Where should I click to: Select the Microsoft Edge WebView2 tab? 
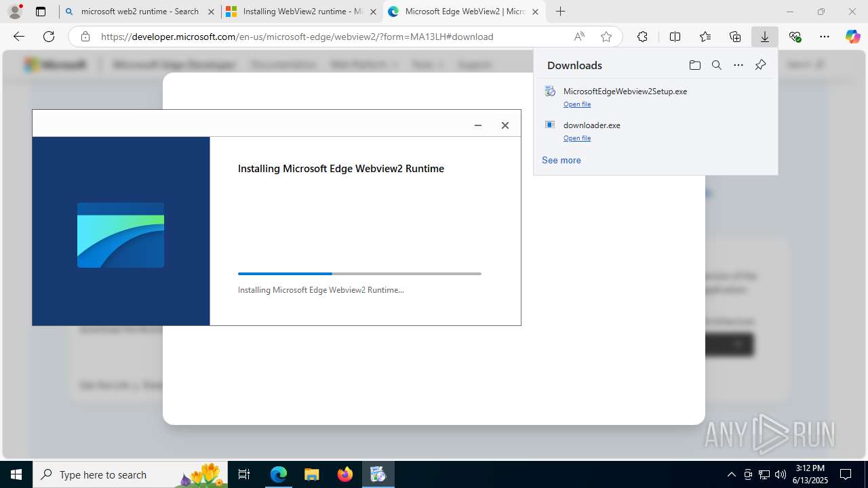coord(464,12)
